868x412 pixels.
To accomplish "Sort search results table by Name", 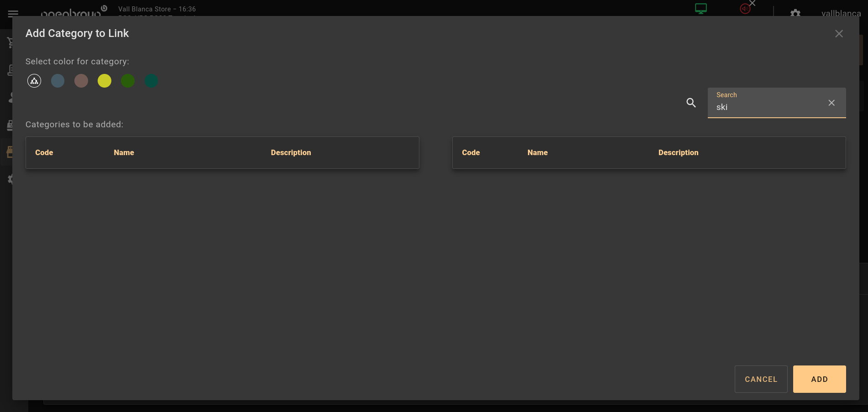I will coord(538,152).
